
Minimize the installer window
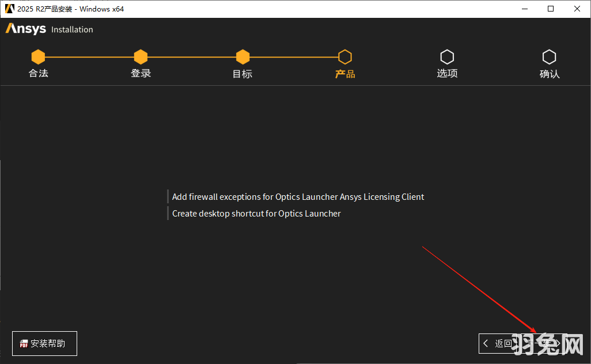pyautogui.click(x=525, y=9)
